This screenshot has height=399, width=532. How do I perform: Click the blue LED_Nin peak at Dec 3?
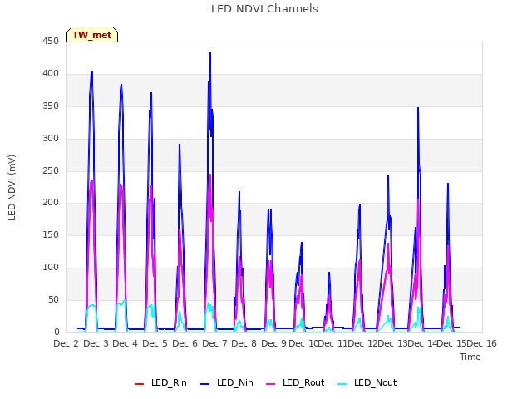click(91, 72)
